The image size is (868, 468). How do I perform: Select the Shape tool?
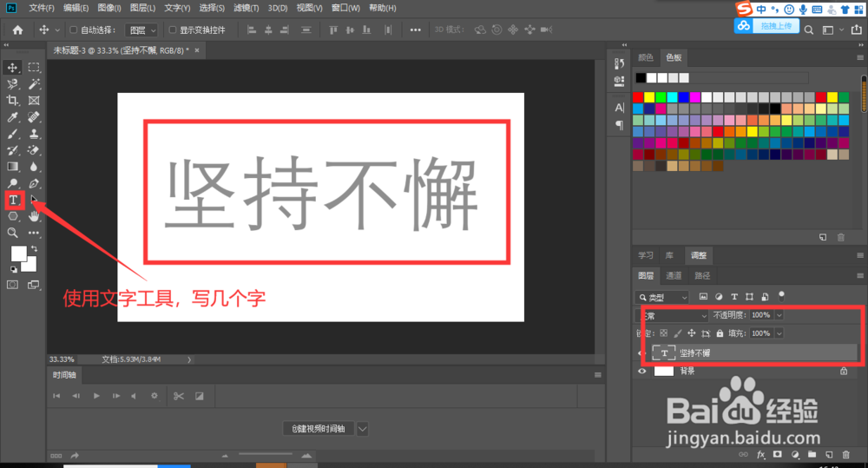click(x=12, y=216)
